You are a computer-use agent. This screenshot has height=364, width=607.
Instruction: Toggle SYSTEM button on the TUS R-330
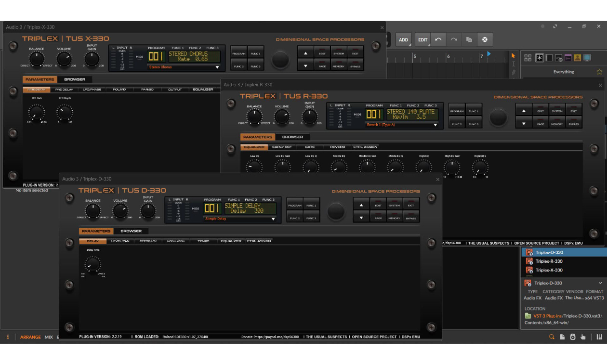[x=557, y=110]
